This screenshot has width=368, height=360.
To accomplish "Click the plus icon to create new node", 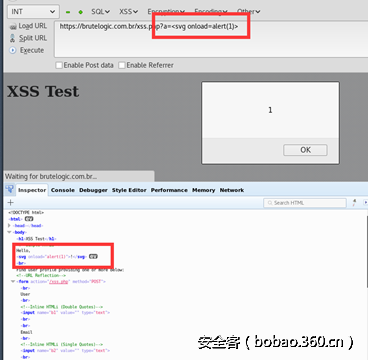I will coord(11,203).
